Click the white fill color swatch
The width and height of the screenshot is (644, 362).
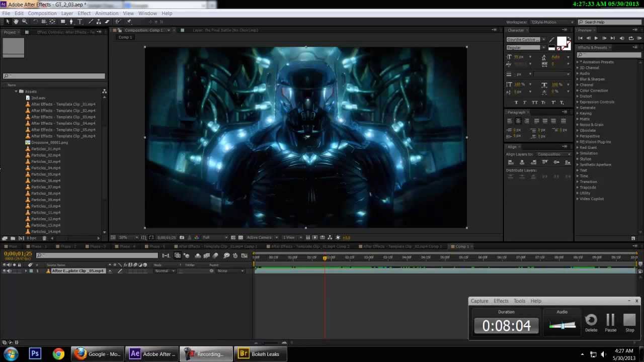click(x=561, y=41)
